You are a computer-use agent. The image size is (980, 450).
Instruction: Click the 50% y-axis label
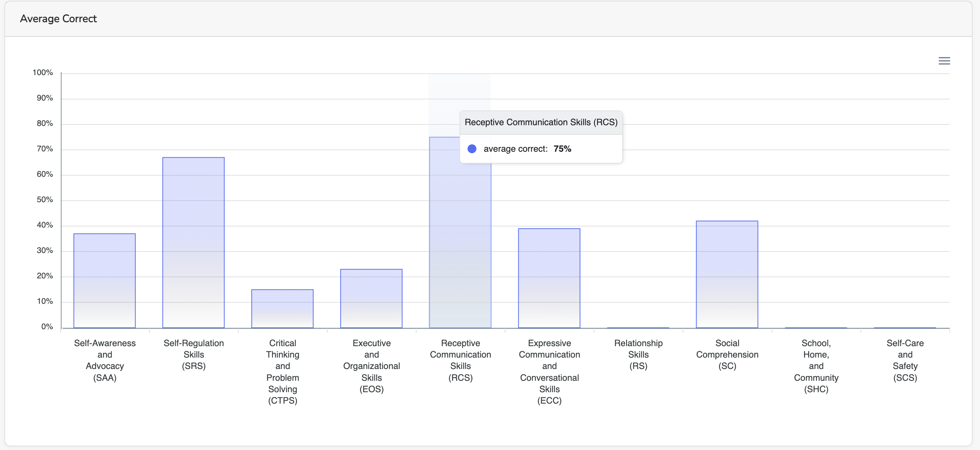[x=45, y=199]
